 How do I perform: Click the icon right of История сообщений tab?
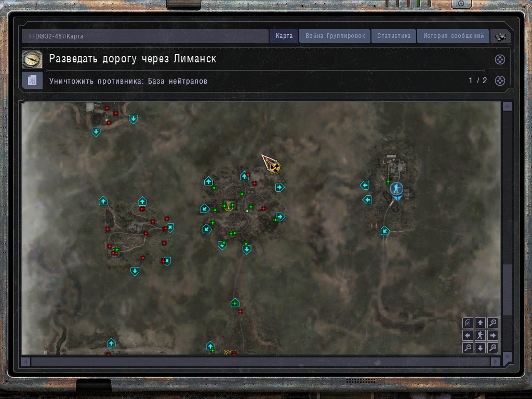click(x=500, y=37)
